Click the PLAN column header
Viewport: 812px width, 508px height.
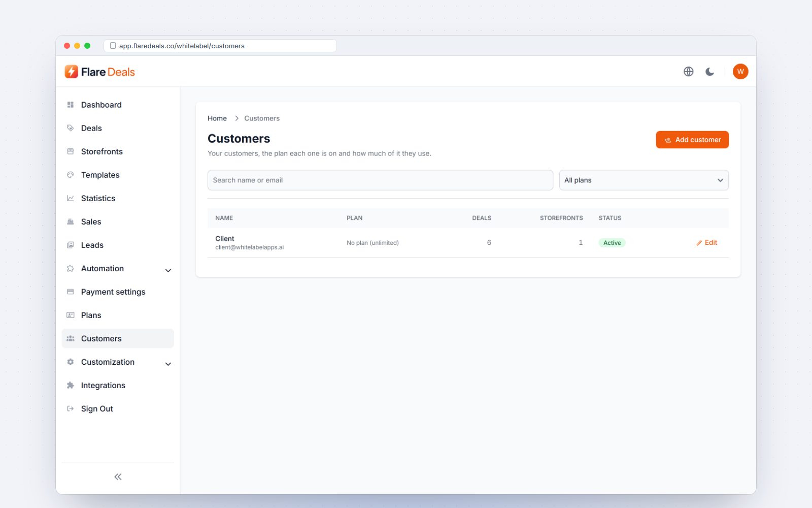pos(355,218)
